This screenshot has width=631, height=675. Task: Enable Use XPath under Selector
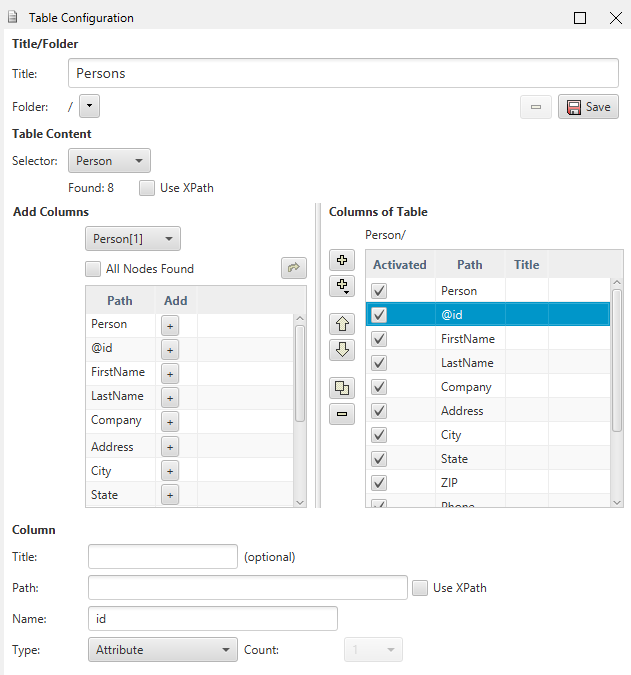click(148, 187)
